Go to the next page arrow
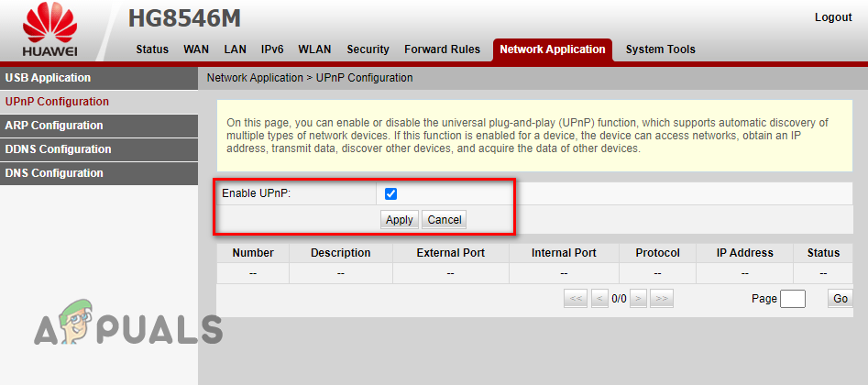Image resolution: width=868 pixels, height=385 pixels. click(x=638, y=299)
